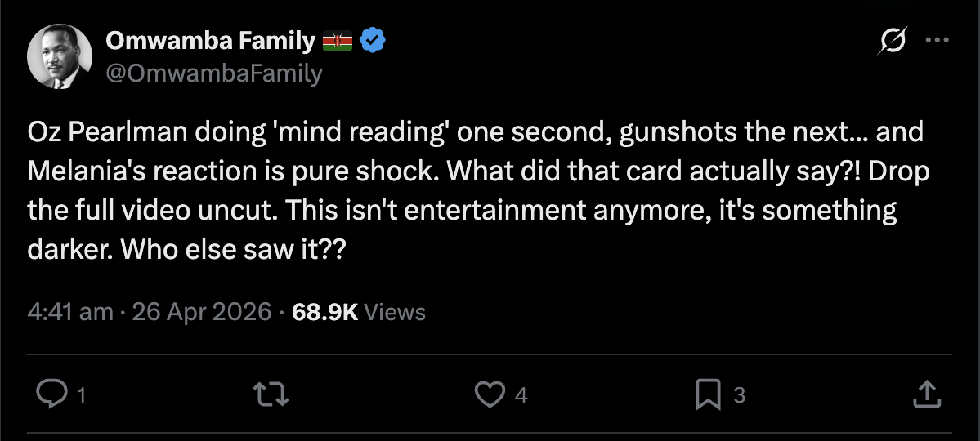
Task: Open the @OmwambaFamily handle link
Action: 214,74
